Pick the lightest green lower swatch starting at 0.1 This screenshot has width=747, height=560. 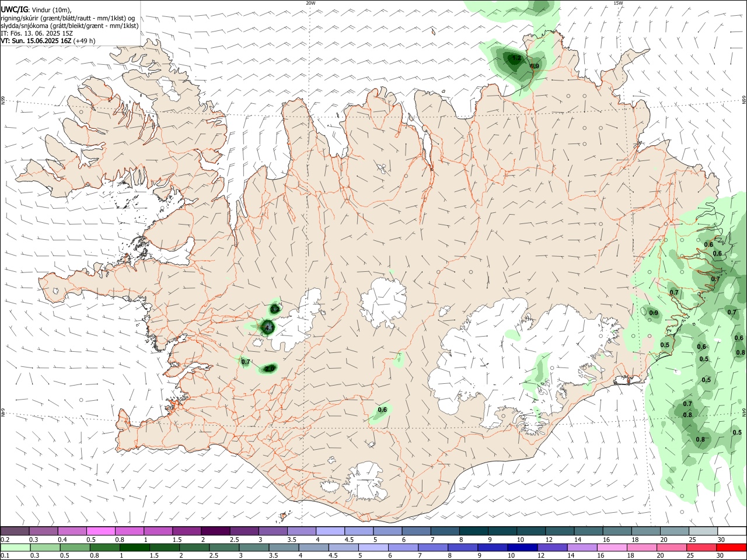[x=15, y=547]
